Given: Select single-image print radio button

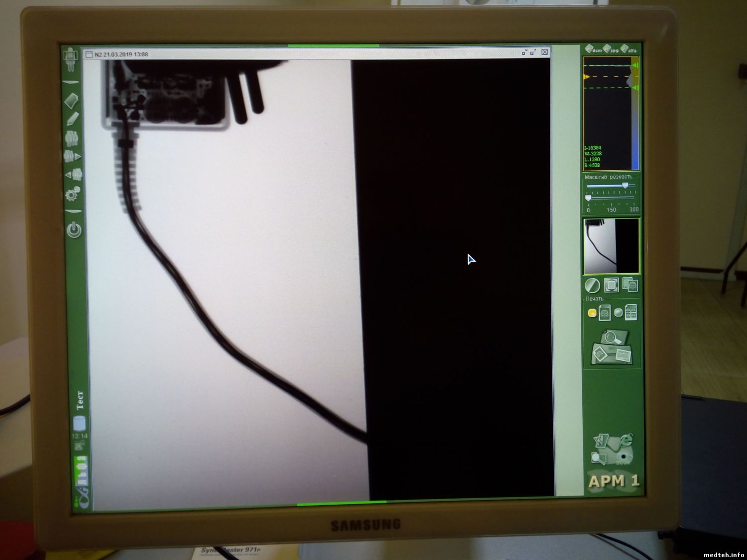Looking at the screenshot, I should 592,313.
